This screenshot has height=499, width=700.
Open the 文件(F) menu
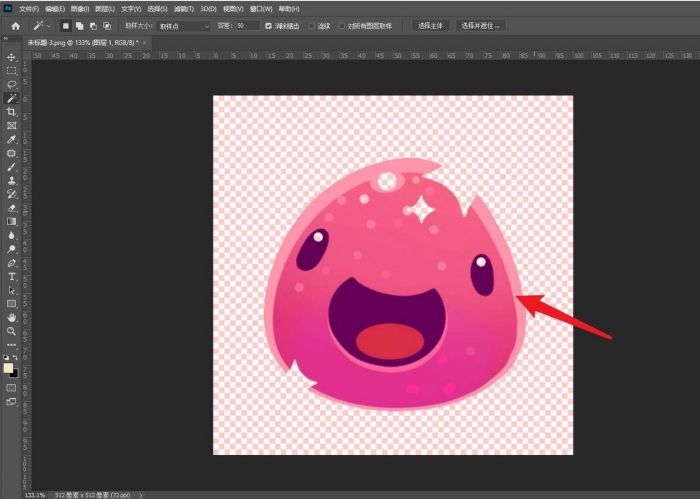(28, 8)
